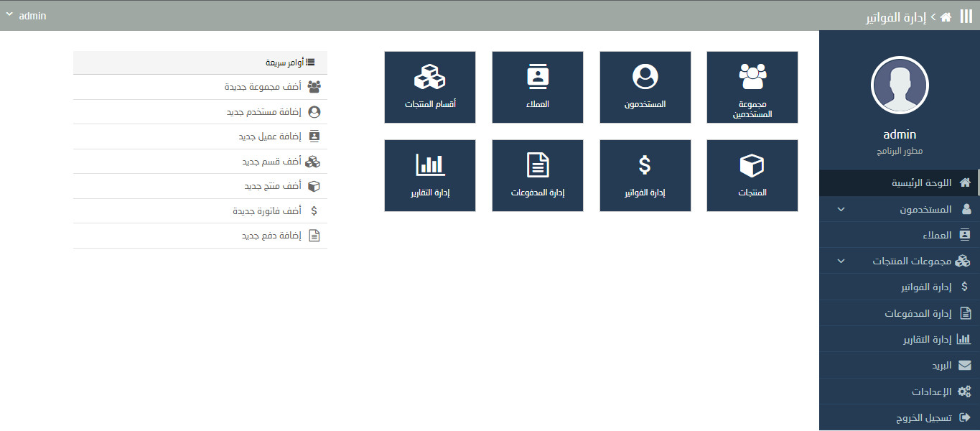The width and height of the screenshot is (980, 431).
Task: Click the gears icon for الإعدادات
Action: [x=964, y=391]
